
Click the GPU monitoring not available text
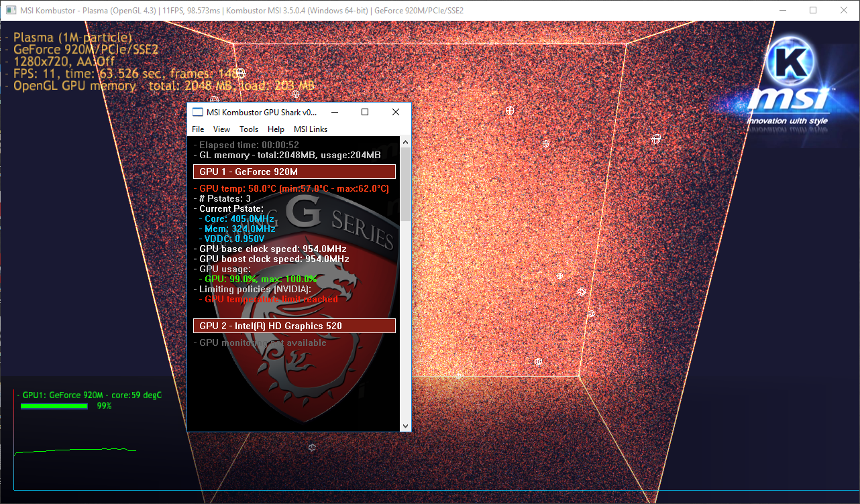[260, 342]
